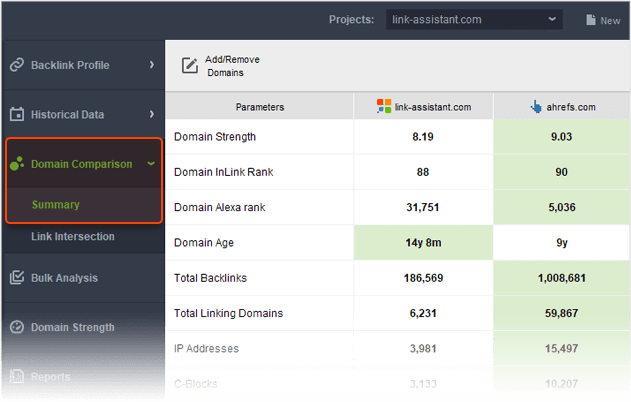Select the Domain Strength table row label
Image resolution: width=631 pixels, height=402 pixels.
[x=215, y=137]
